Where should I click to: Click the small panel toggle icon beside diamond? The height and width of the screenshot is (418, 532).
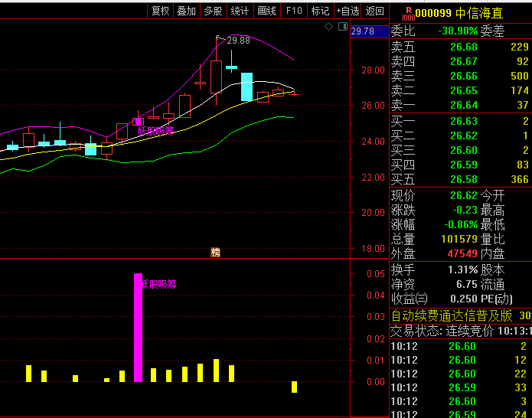pyautogui.click(x=341, y=27)
